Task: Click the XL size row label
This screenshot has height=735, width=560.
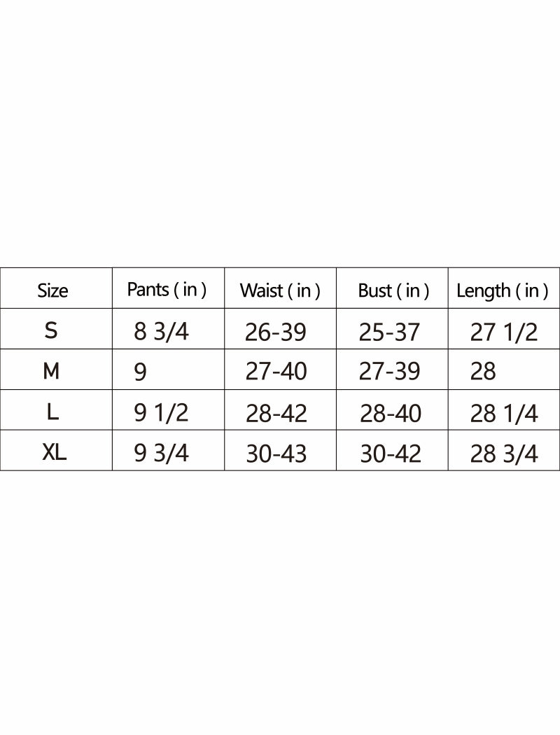Action: point(54,453)
